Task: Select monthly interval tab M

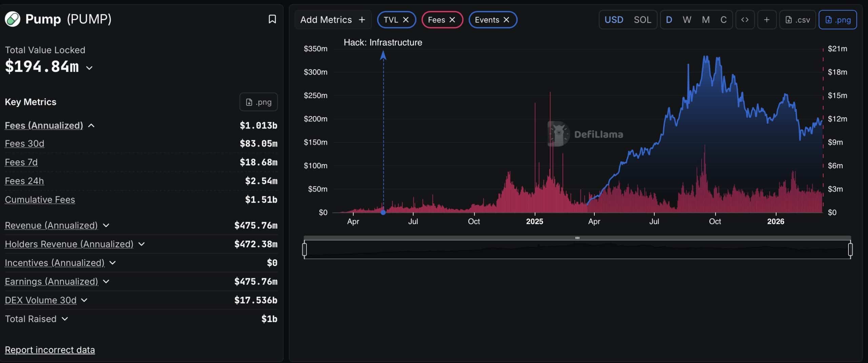Action: pyautogui.click(x=705, y=19)
